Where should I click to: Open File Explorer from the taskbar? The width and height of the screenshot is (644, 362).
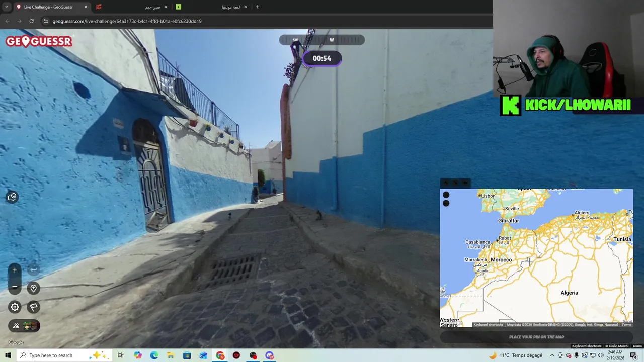click(171, 355)
